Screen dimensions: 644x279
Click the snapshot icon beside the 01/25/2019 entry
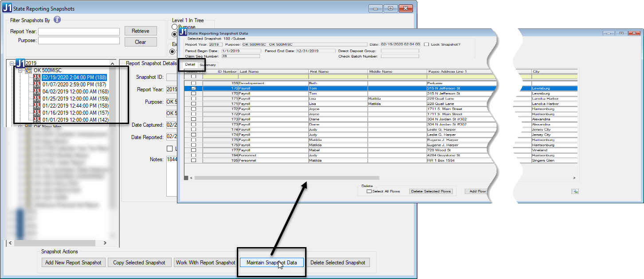(x=37, y=98)
